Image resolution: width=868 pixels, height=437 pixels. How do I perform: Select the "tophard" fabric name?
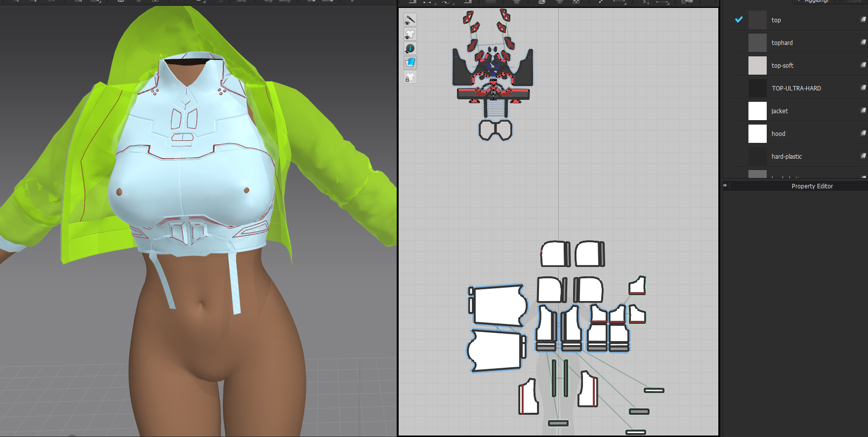coord(782,43)
